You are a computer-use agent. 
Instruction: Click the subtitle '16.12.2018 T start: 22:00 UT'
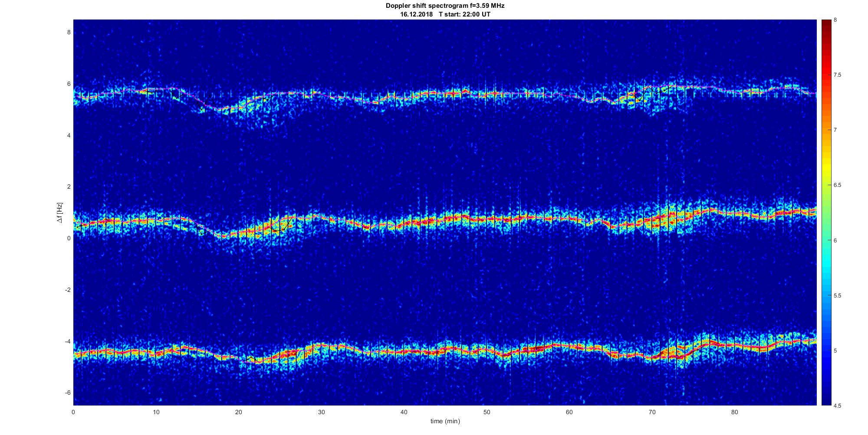(445, 14)
